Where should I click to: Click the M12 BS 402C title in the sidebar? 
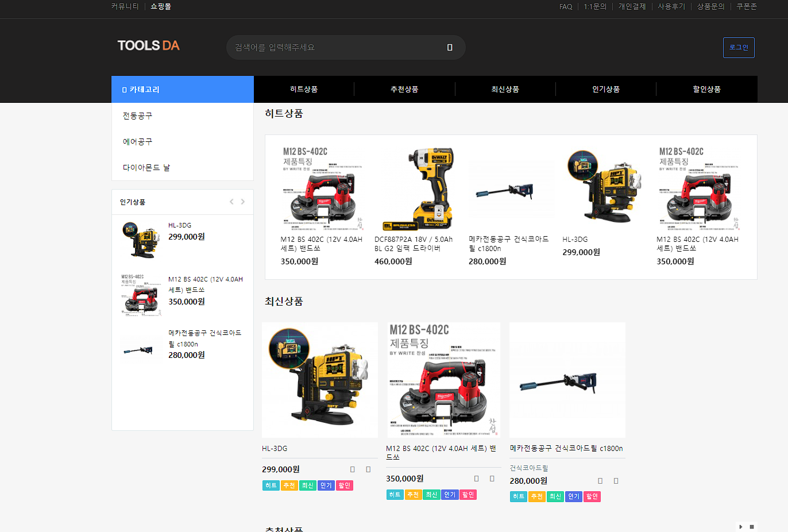(206, 284)
